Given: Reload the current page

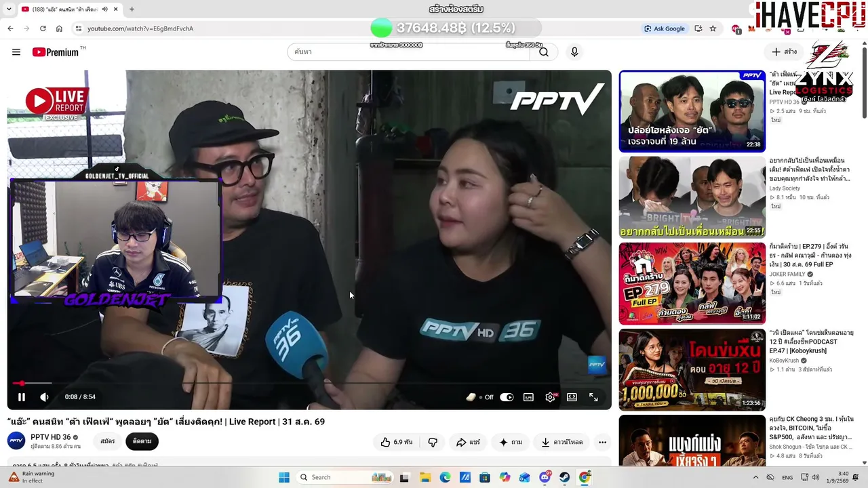Looking at the screenshot, I should click(43, 28).
